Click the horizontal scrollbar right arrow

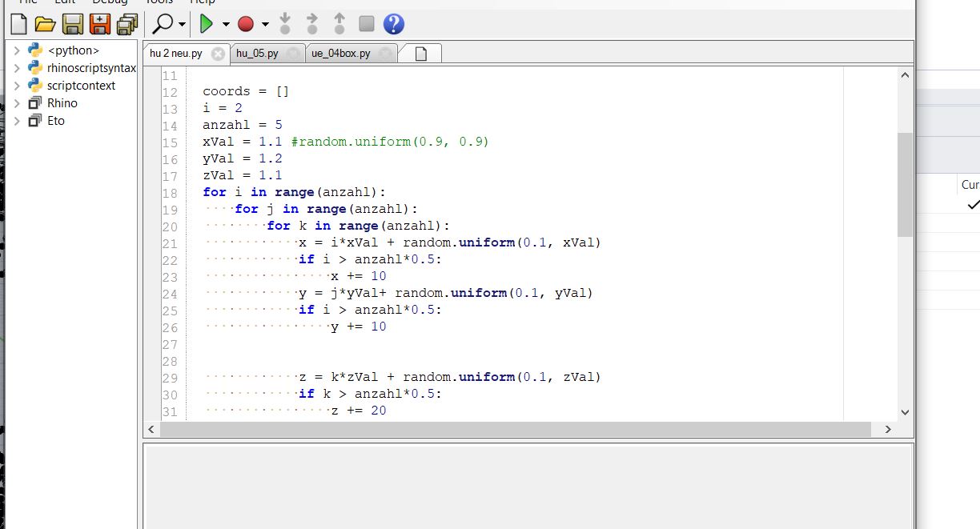[889, 429]
